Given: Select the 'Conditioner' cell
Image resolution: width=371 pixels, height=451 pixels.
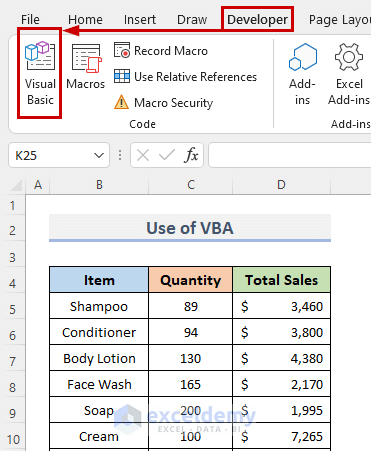Looking at the screenshot, I should coord(99,332).
